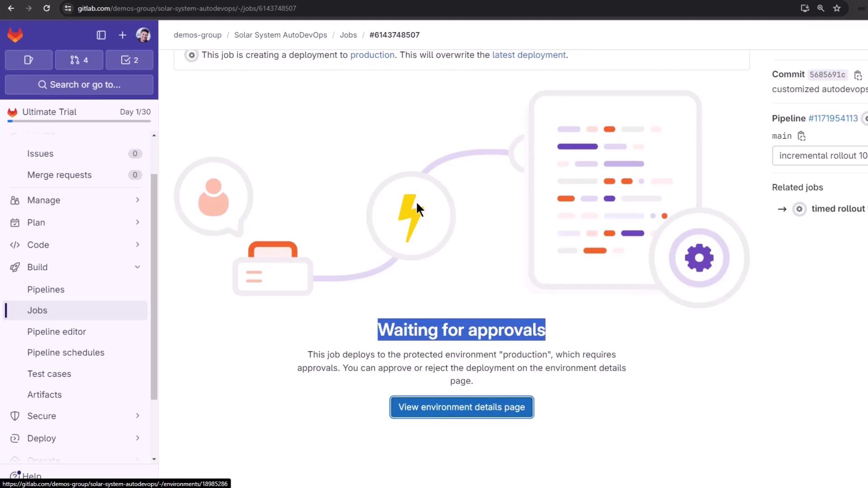Open to-do list counter showing 2
Image resolution: width=868 pixels, height=488 pixels.
(130, 60)
